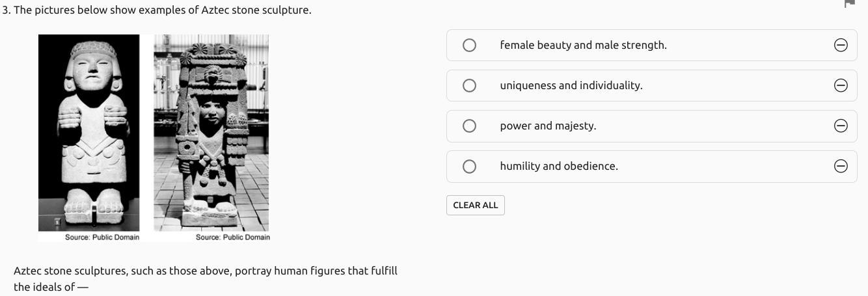Select the "female beauty and male strength" radio button
This screenshot has height=296, width=868.
[469, 45]
